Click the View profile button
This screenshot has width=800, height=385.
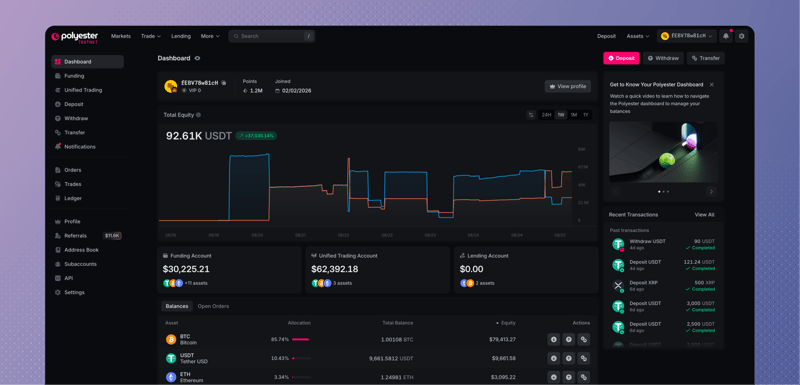coord(568,87)
